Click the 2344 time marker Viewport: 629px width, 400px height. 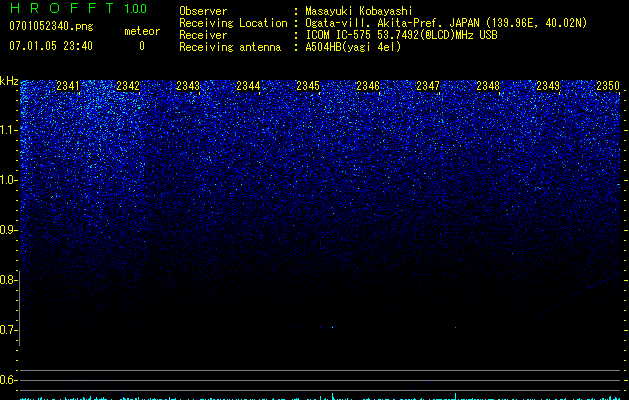tap(248, 85)
